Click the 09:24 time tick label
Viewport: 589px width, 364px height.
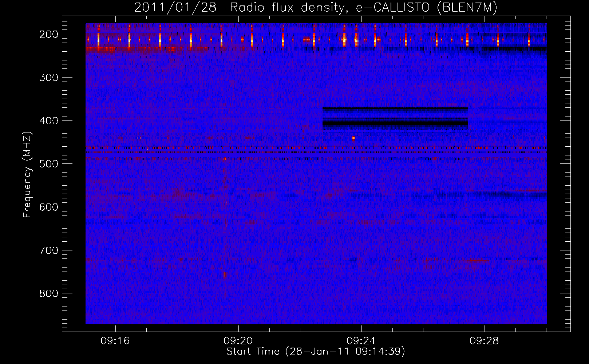(x=361, y=341)
